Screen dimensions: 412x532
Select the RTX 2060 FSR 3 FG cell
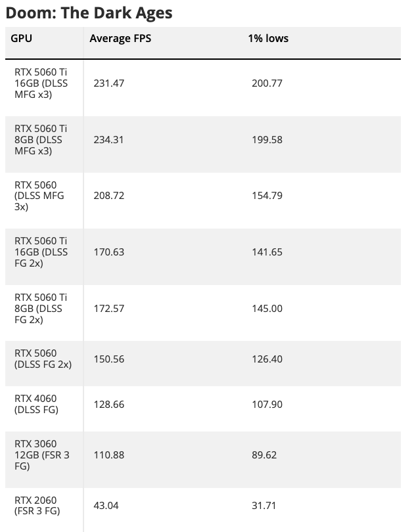point(36,506)
